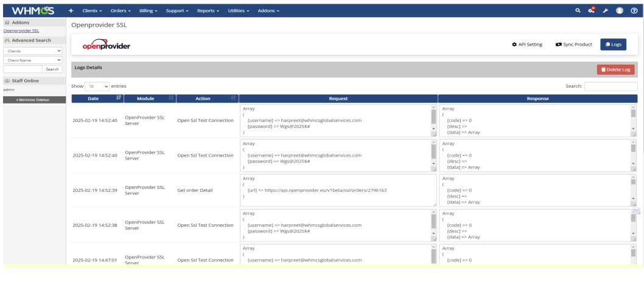Click the Get order Detail action text
This screenshot has height=284, width=644.
tap(195, 190)
